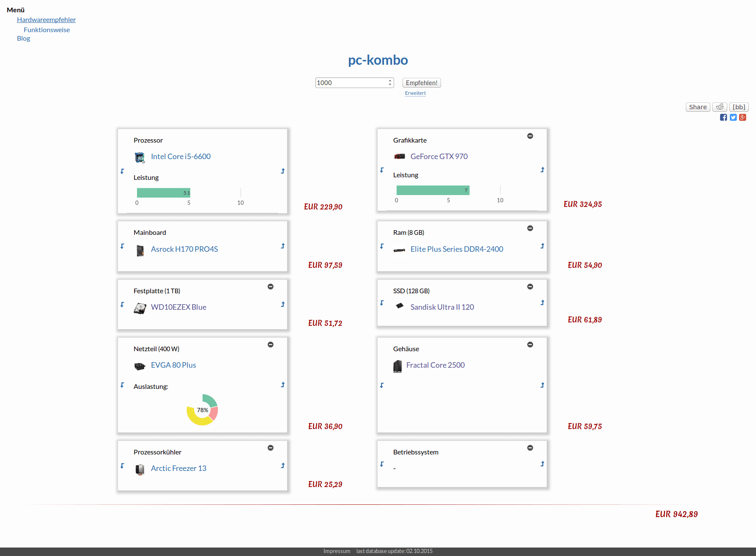Open the GeForce GTX 970 link
The height and width of the screenshot is (556, 756).
tap(439, 157)
